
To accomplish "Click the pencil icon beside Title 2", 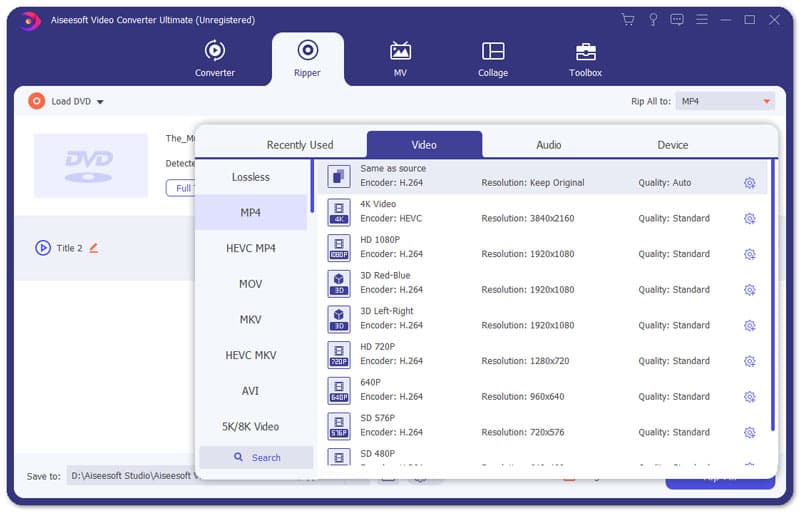I will (x=94, y=248).
